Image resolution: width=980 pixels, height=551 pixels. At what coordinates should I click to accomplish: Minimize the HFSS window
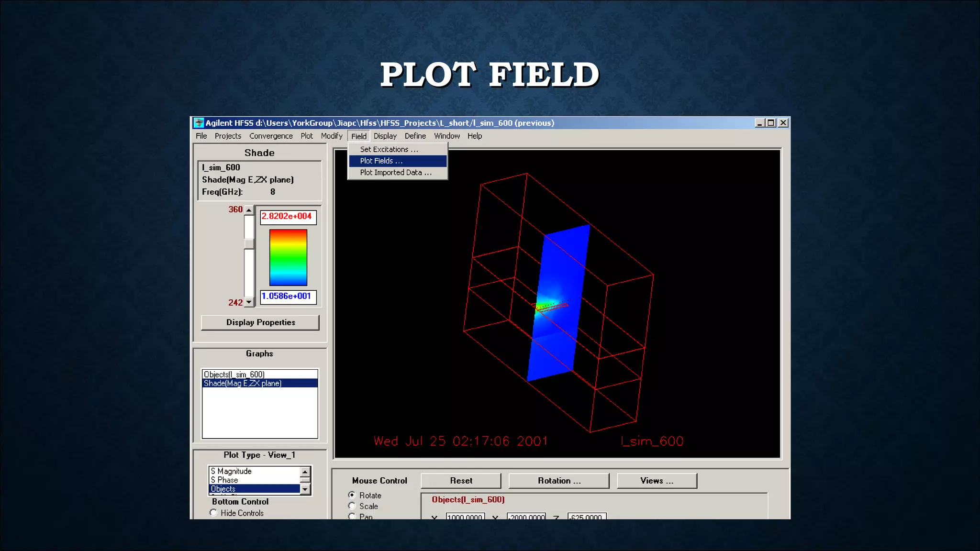[x=759, y=123]
